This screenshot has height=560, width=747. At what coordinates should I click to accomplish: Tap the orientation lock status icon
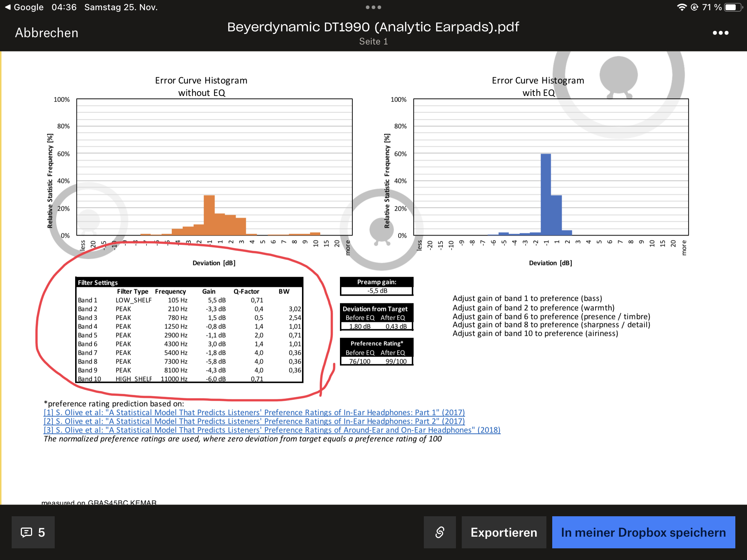pyautogui.click(x=695, y=7)
